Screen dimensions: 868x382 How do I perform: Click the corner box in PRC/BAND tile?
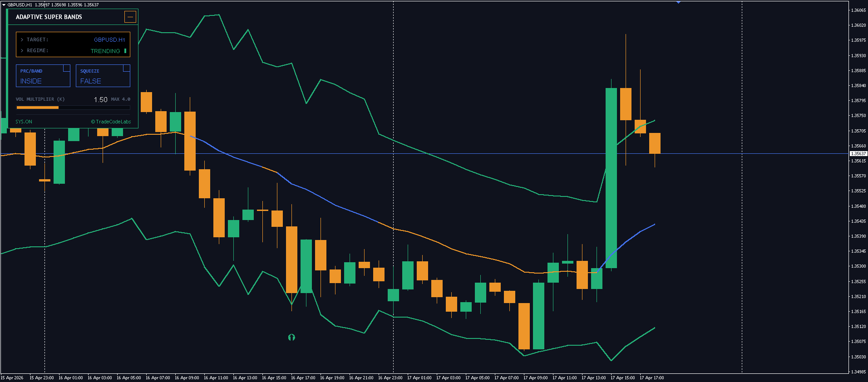66,68
